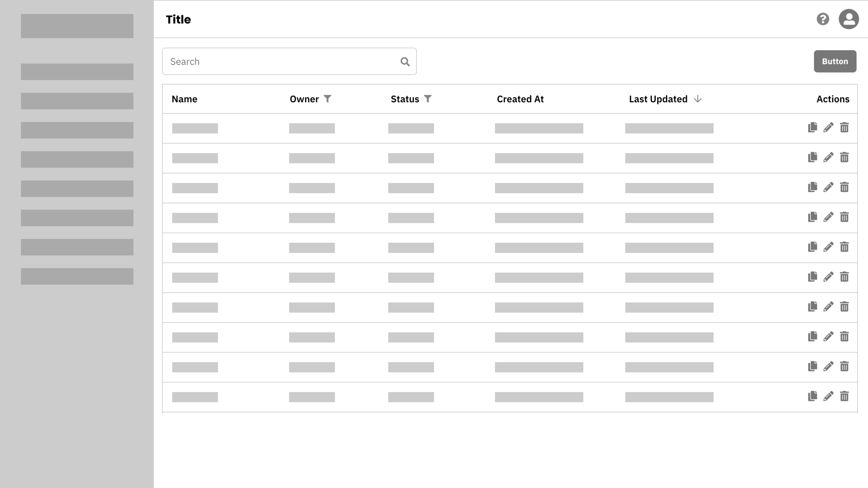868x488 pixels.
Task: Click inside the Search input field
Action: pyautogui.click(x=278, y=61)
